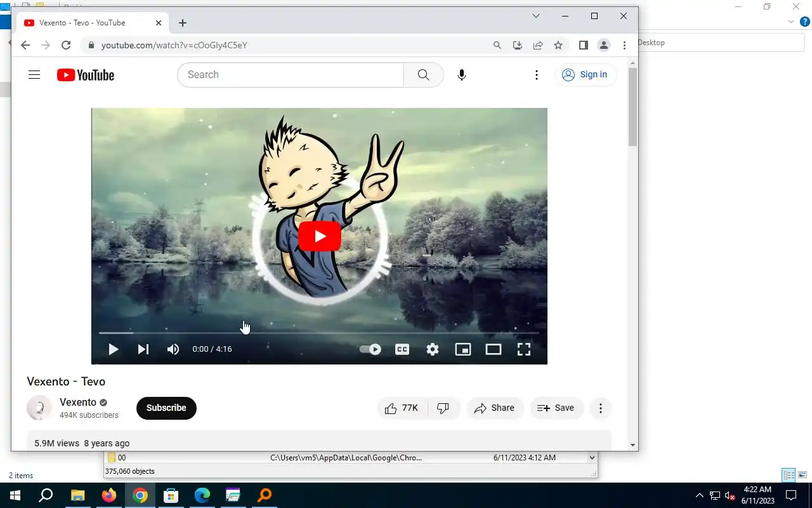
Task: Open the Chrome profile avatar
Action: (x=604, y=45)
